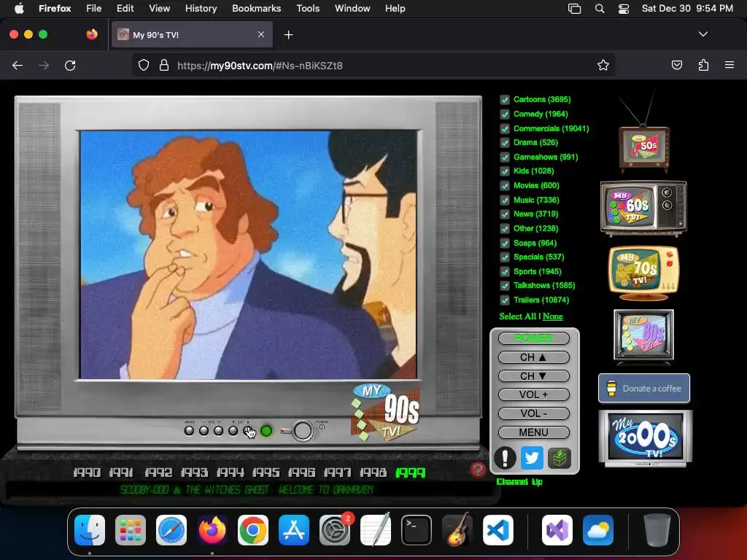Screen dimensions: 747x560
Task: Expand the list all tabs chevron
Action: [x=703, y=34]
